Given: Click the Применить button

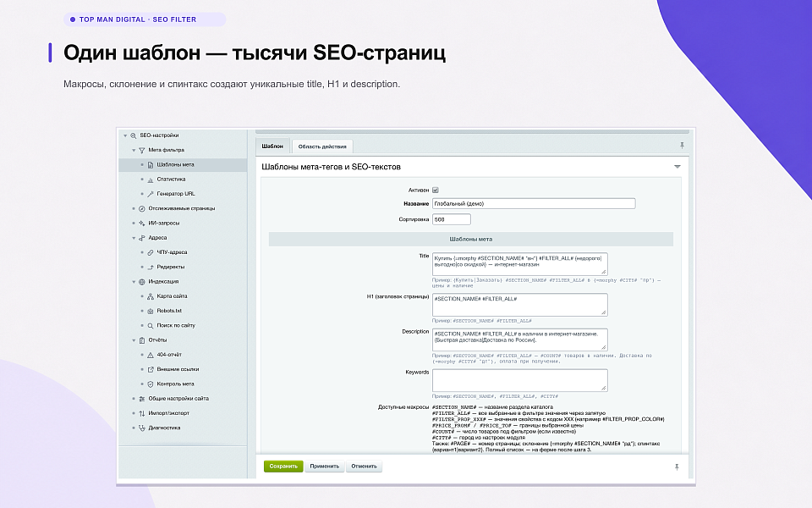Looking at the screenshot, I should tap(324, 467).
